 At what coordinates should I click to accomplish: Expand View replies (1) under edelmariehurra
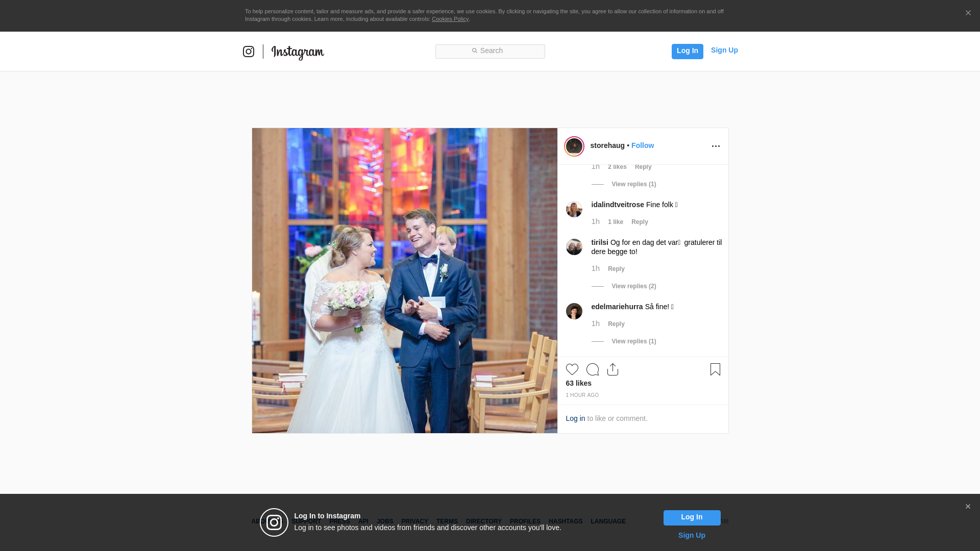click(x=634, y=341)
